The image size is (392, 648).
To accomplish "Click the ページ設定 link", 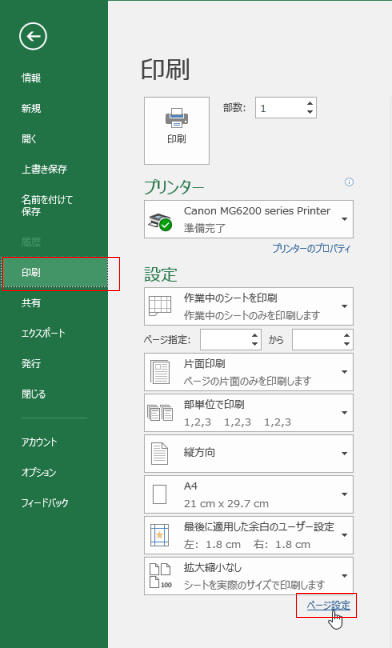I will click(x=328, y=605).
